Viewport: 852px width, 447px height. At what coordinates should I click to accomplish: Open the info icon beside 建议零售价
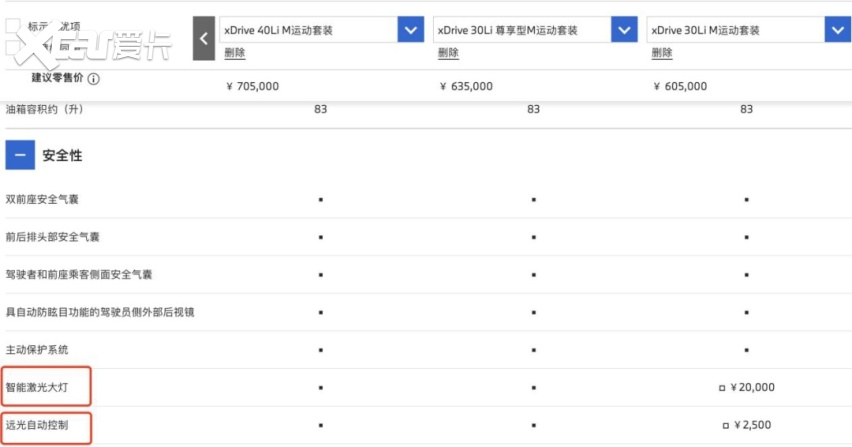[x=93, y=79]
